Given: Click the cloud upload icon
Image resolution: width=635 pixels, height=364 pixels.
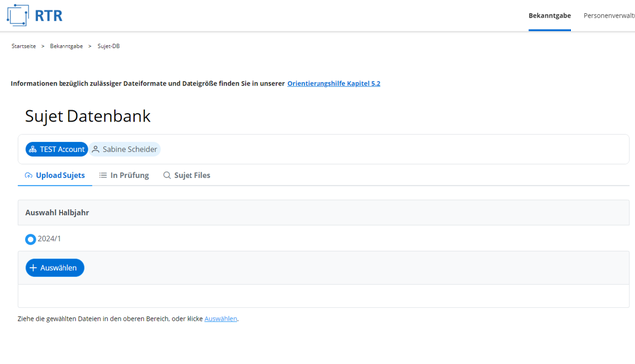Looking at the screenshot, I should point(29,175).
